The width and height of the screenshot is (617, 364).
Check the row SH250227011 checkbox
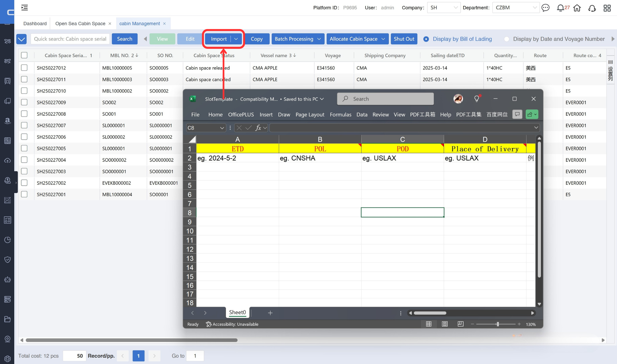coord(24,79)
